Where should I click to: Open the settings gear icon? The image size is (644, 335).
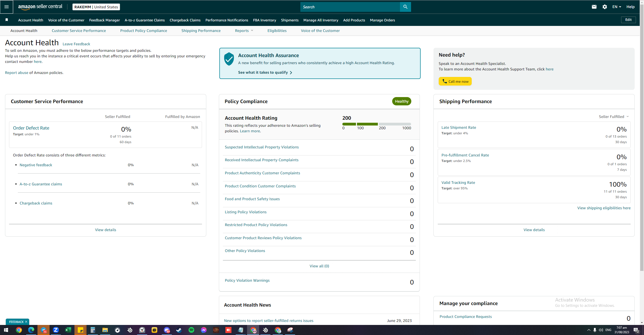point(605,7)
